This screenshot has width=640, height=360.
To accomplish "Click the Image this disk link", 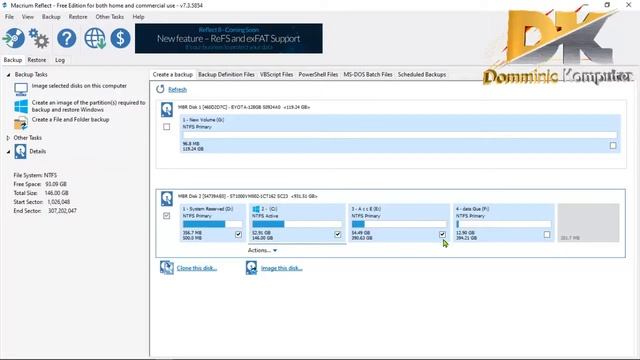I will click(281, 268).
